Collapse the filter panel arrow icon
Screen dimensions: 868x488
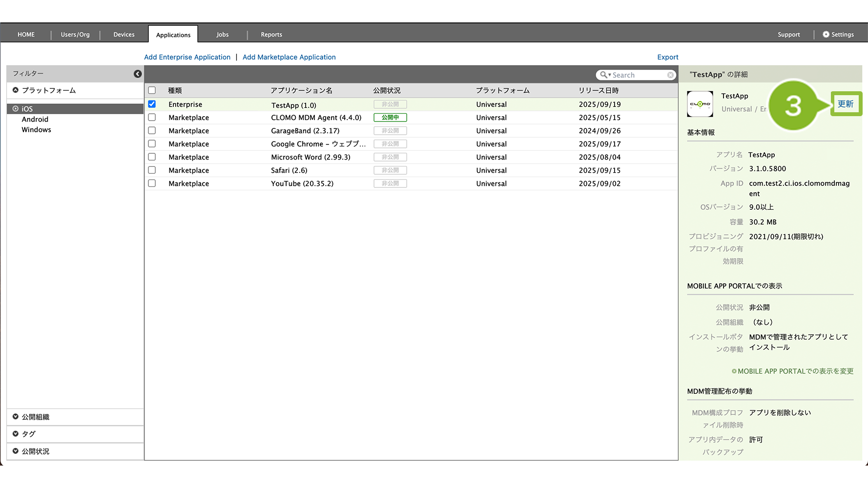(x=138, y=74)
